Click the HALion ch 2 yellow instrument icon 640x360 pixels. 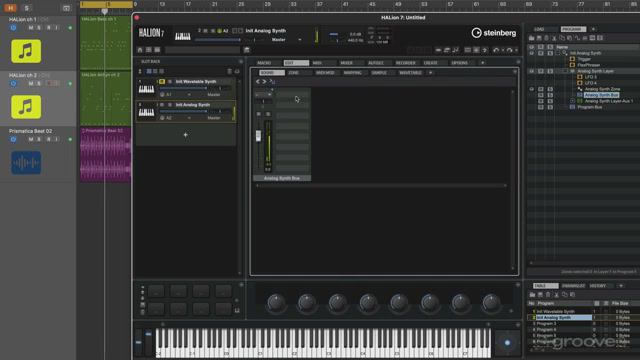pos(26,107)
